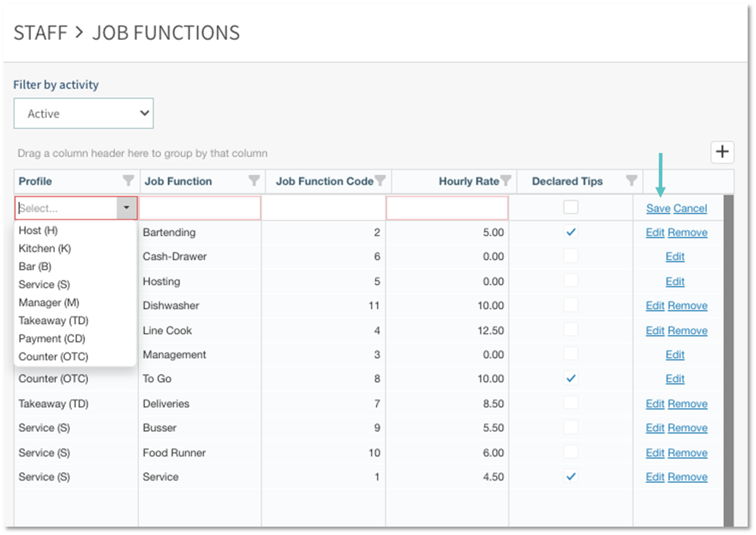Sort by Job Function column header
The image size is (756, 535).
(178, 181)
